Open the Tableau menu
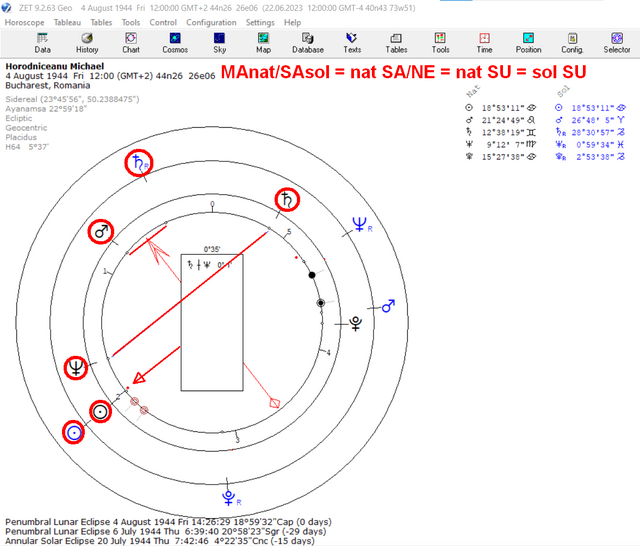640x546 pixels. point(67,22)
